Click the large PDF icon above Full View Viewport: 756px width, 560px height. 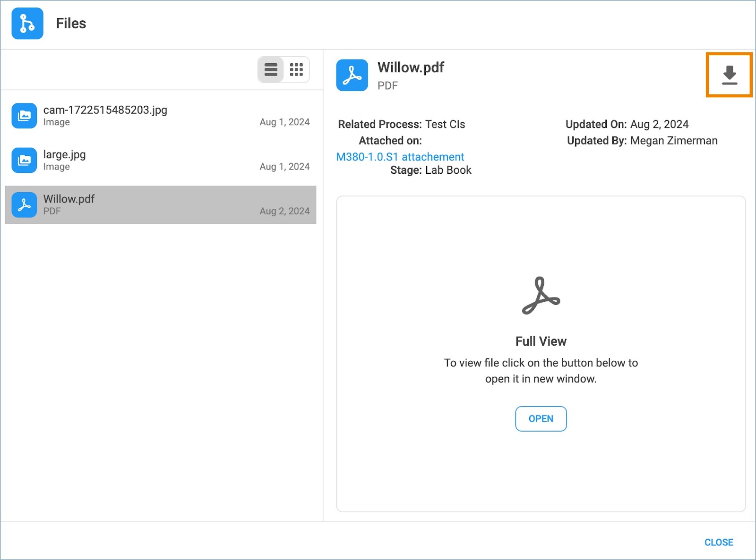[541, 296]
